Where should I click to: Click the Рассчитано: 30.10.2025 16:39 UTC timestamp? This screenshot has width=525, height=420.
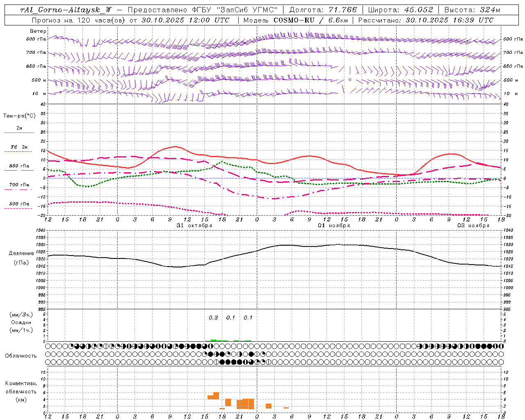(x=426, y=20)
